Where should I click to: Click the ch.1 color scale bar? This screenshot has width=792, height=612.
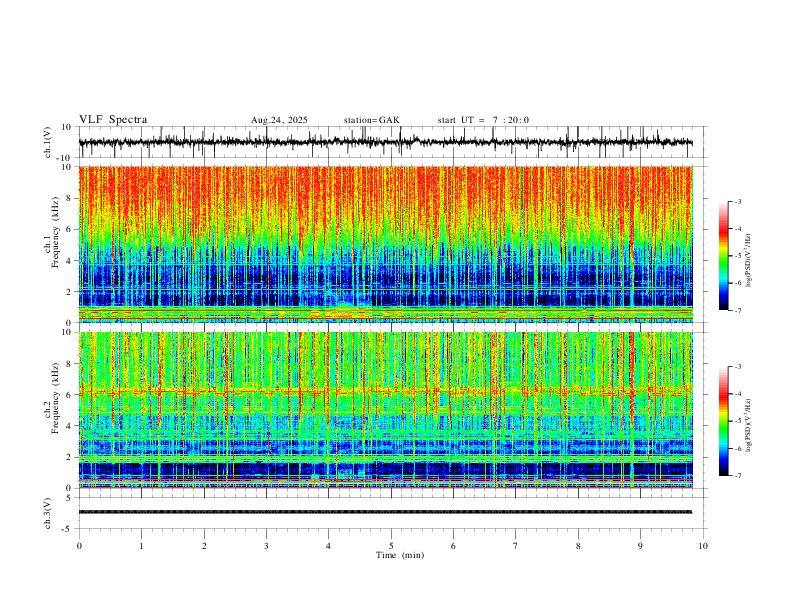tap(724, 256)
